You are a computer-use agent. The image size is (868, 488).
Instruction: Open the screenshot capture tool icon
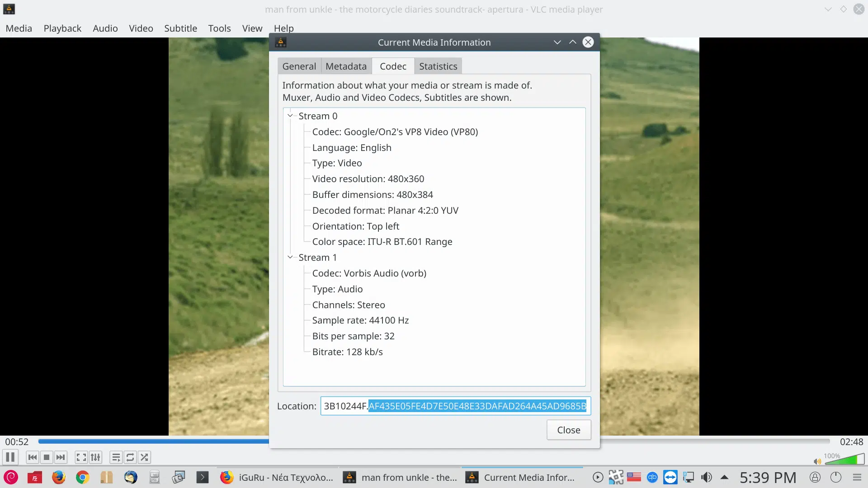click(179, 477)
